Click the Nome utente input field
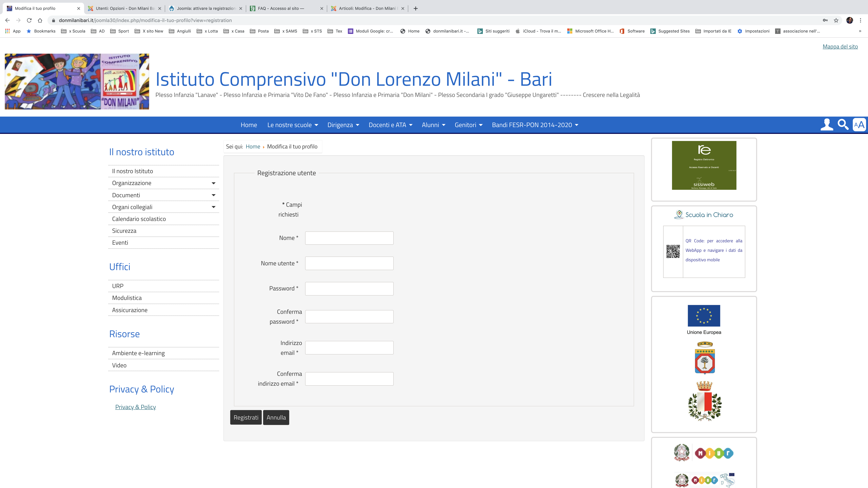Screen dimensions: 868x488 (349, 263)
